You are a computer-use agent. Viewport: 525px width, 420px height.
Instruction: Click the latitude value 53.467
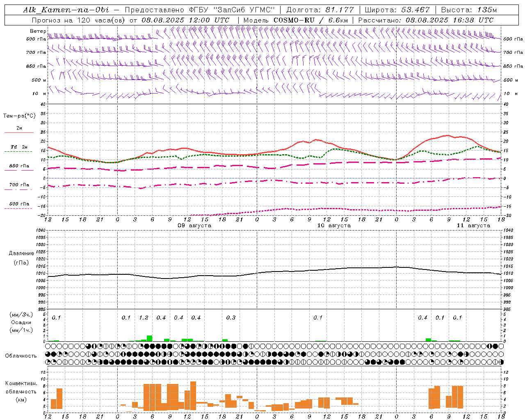[415, 10]
